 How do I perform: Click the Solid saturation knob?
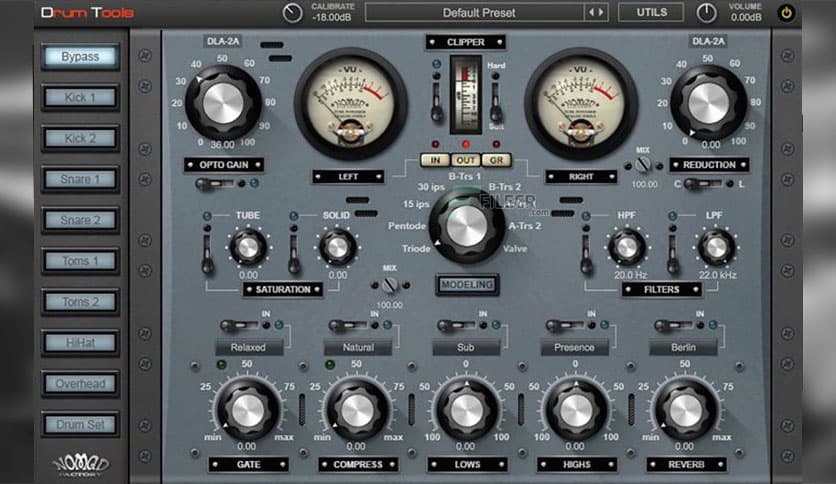click(x=337, y=247)
